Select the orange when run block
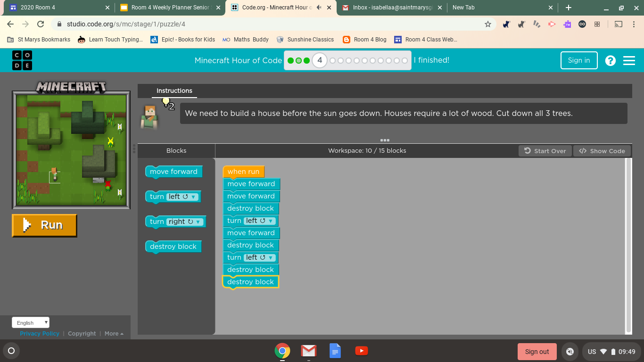 [243, 172]
